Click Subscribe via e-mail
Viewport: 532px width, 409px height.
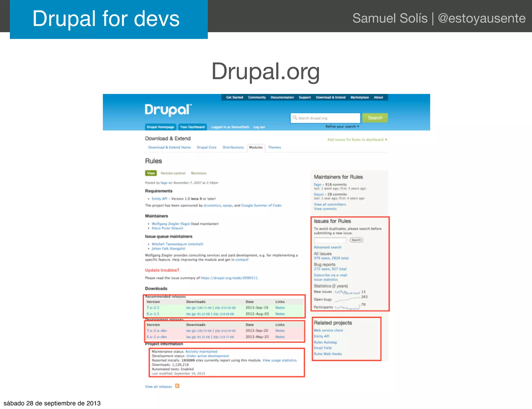pyautogui.click(x=330, y=275)
